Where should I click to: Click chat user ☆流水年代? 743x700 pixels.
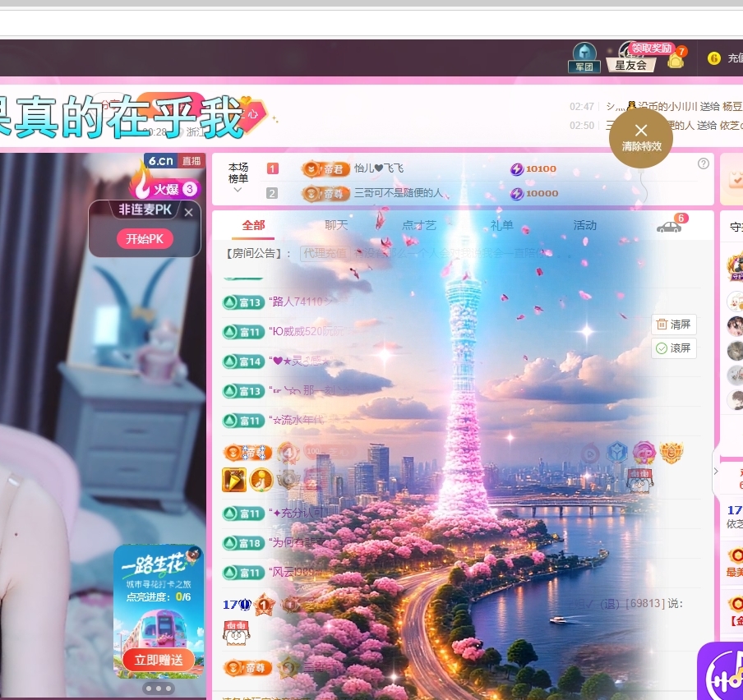(297, 420)
